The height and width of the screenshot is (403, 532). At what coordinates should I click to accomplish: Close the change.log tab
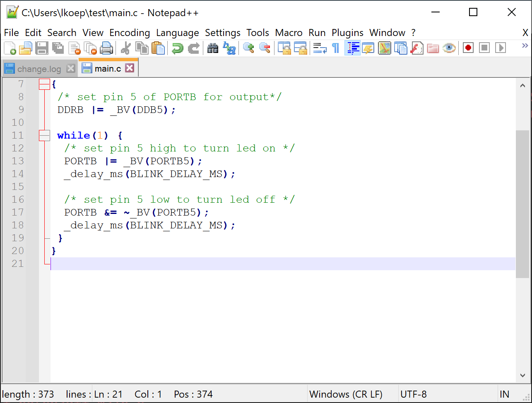71,68
